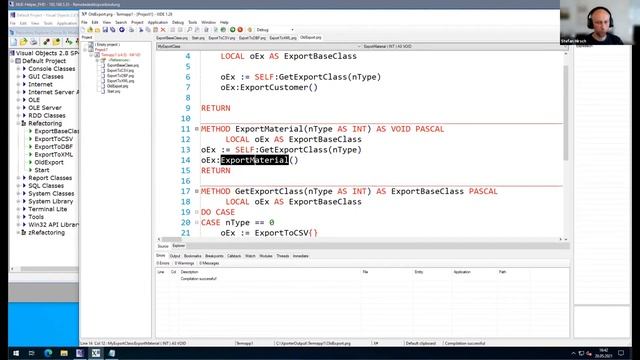Viewport: 640px width, 360px height.
Task: Click the Save All icon in XIDE toolbar
Action: coord(112,30)
